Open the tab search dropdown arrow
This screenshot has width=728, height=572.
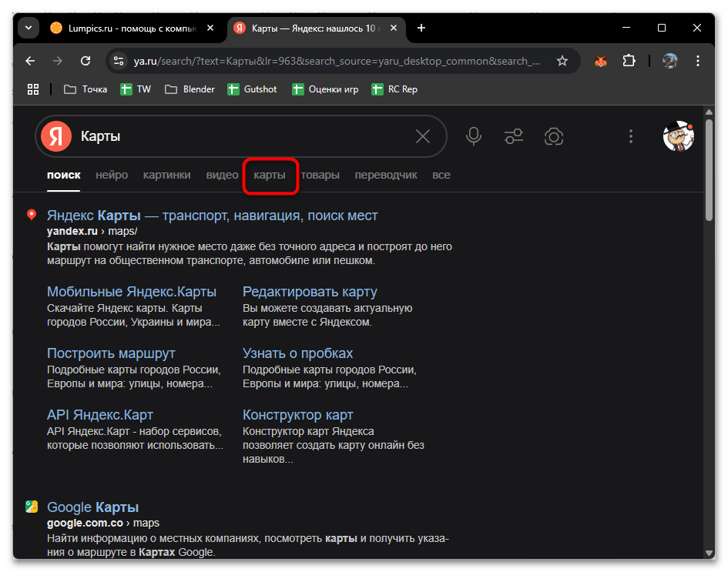[29, 28]
